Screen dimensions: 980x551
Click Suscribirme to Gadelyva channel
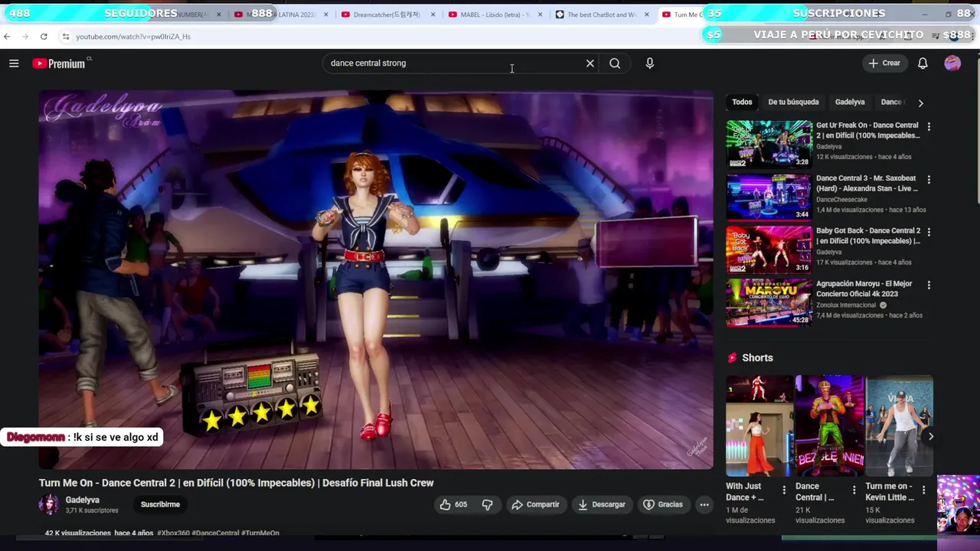tap(160, 504)
